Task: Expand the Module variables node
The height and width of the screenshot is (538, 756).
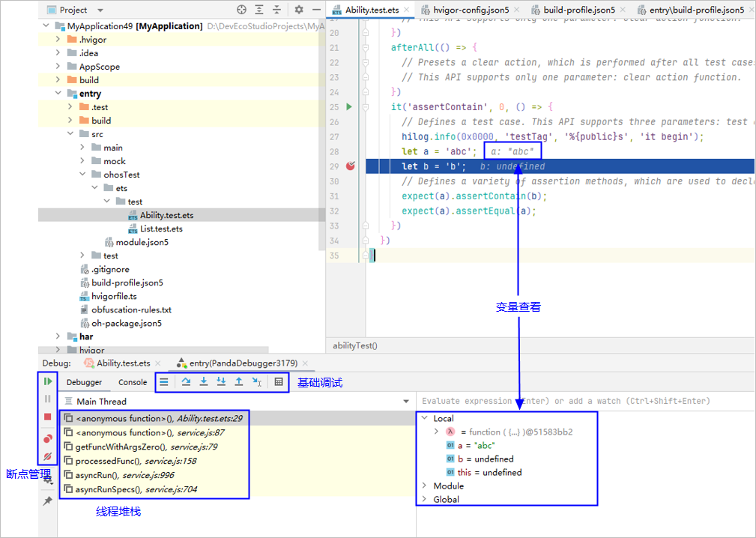Action: 425,486
